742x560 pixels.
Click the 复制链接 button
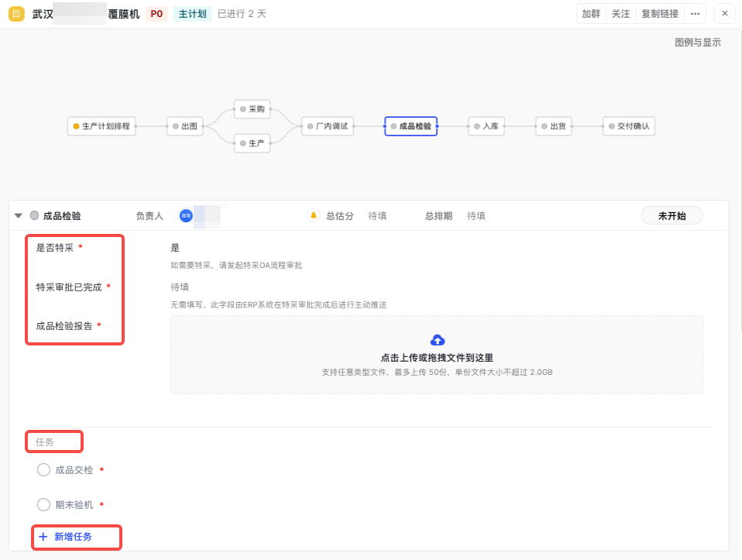(x=659, y=14)
